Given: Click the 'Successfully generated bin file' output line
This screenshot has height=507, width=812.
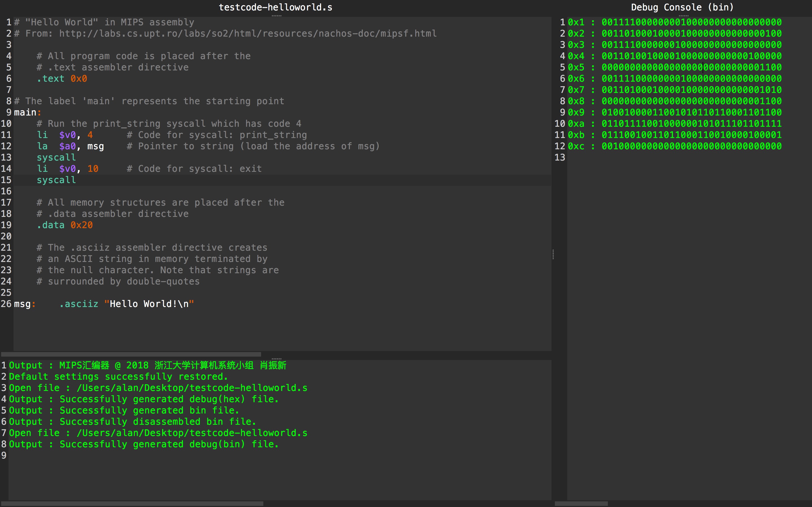Looking at the screenshot, I should click(123, 410).
